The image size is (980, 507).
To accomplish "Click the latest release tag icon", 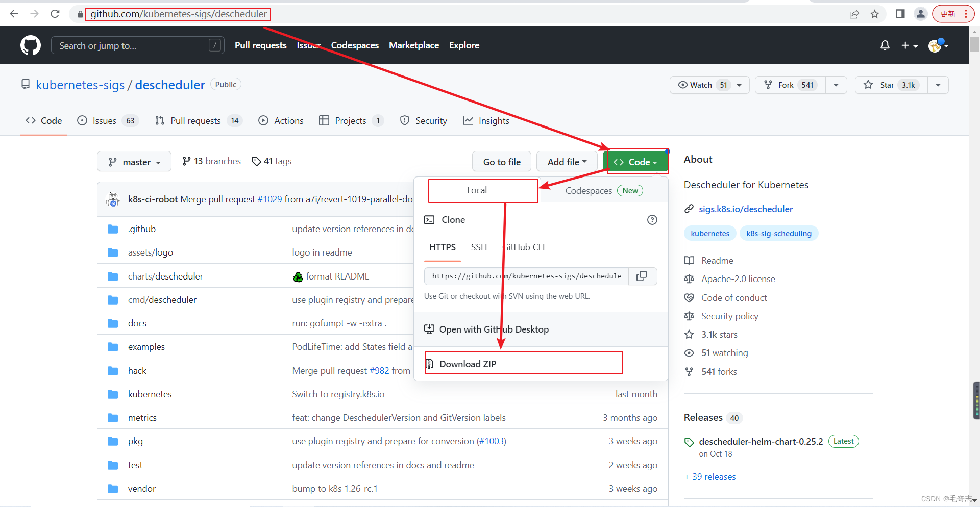I will (690, 442).
